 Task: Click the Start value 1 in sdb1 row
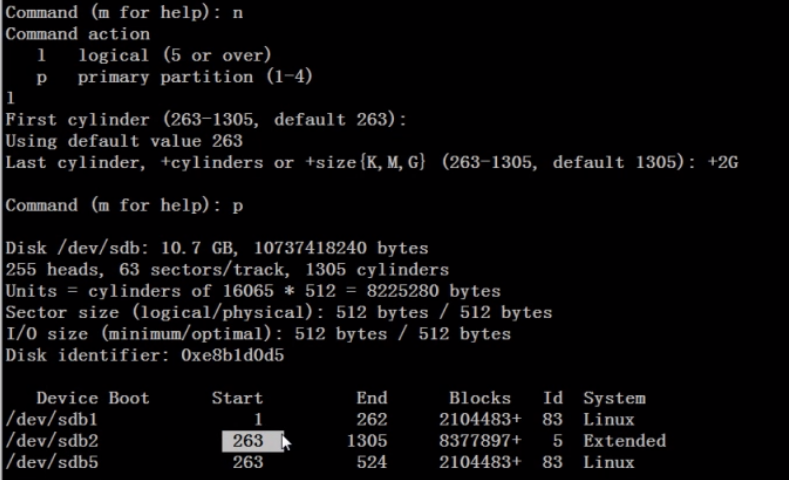coord(258,420)
